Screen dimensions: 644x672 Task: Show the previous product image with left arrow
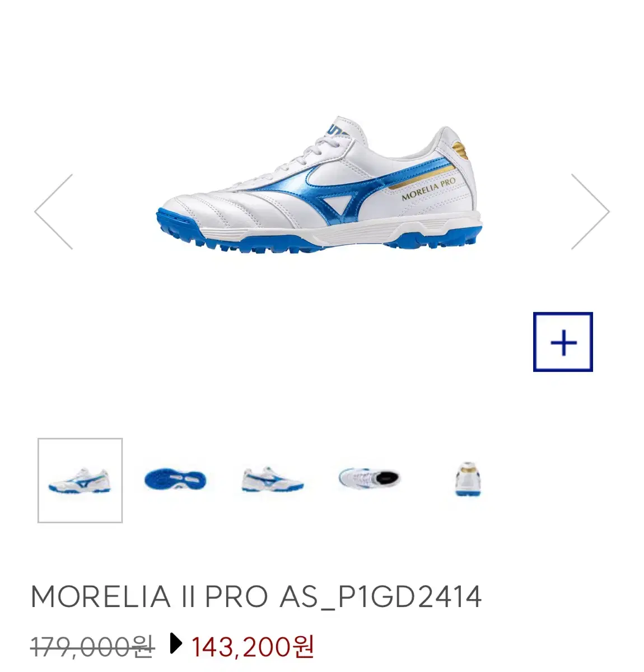click(54, 212)
